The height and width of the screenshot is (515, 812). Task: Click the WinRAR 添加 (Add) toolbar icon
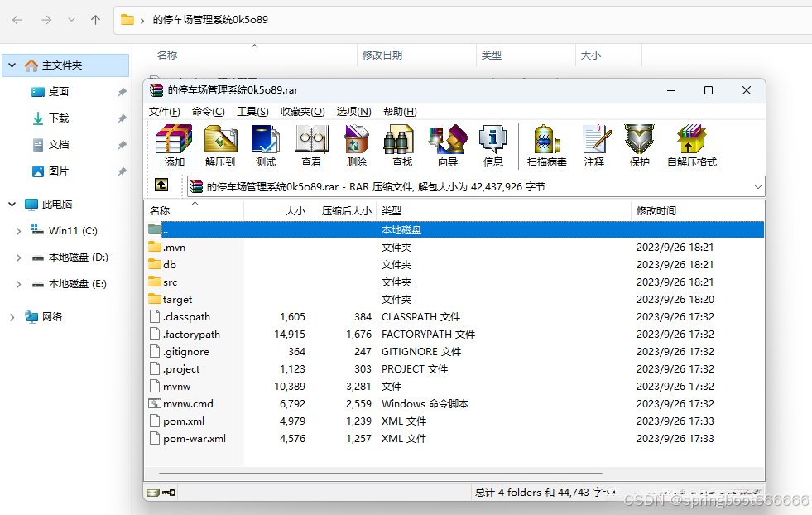pos(174,139)
